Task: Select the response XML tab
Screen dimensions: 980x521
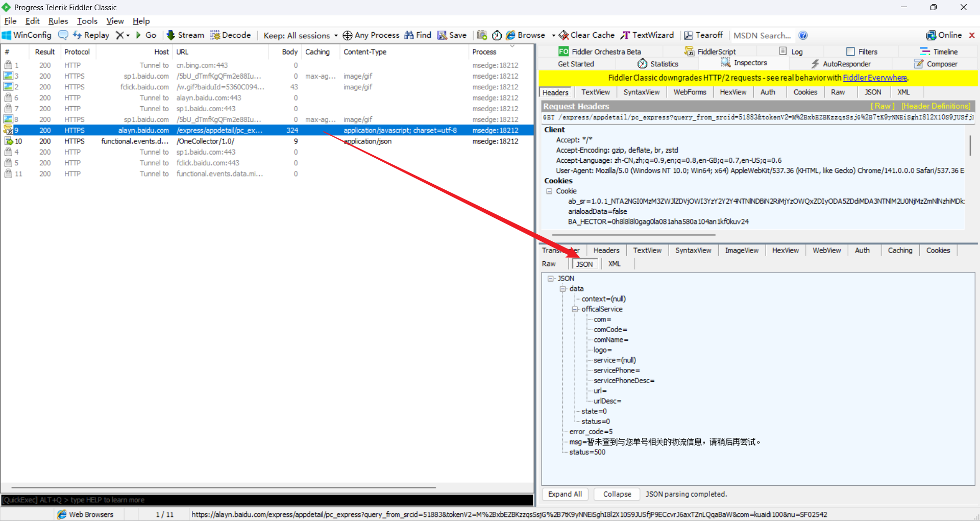Action: [615, 264]
